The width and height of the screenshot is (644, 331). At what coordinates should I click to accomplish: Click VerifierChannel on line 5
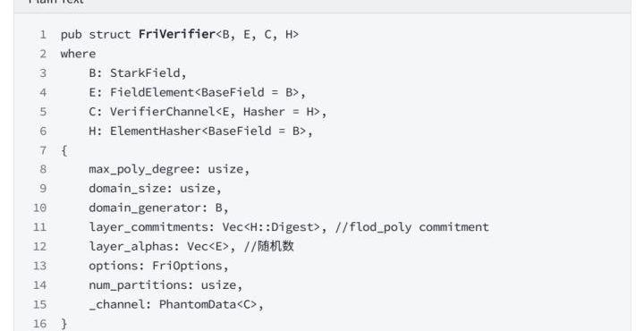pyautogui.click(x=162, y=111)
